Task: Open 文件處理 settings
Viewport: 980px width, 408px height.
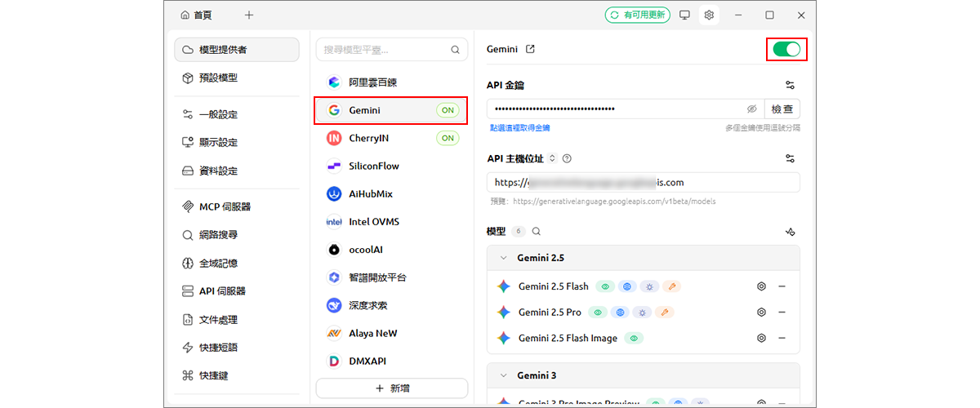Action: pos(237,319)
